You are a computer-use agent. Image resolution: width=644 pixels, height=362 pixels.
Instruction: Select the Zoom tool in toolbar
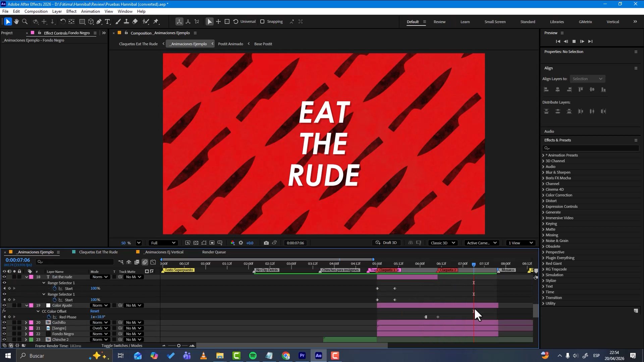pos(25,21)
